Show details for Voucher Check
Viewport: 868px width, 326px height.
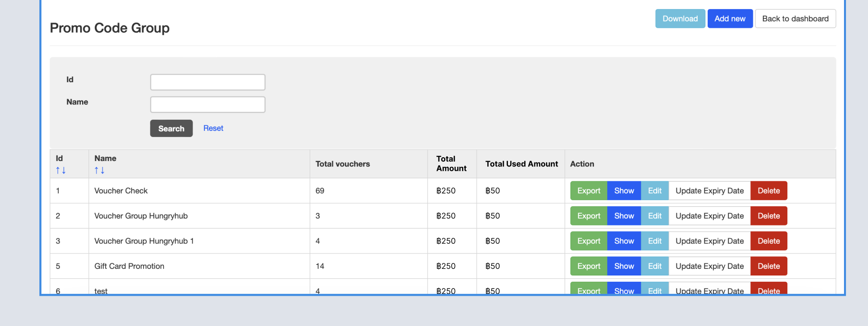624,191
